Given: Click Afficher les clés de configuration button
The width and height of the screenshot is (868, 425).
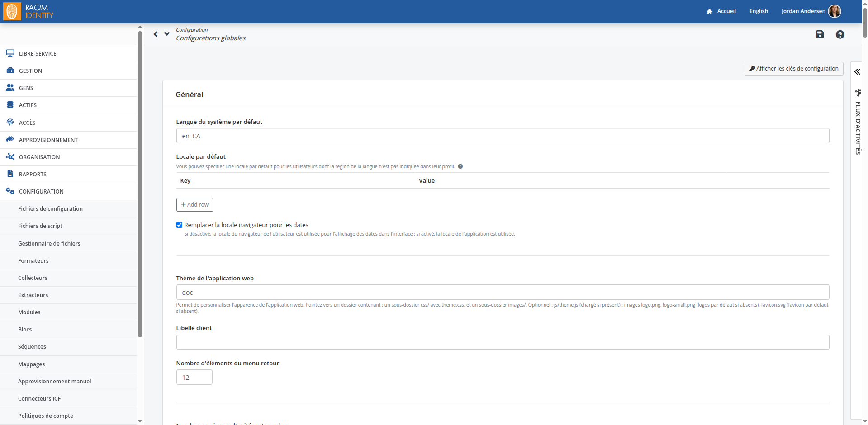Looking at the screenshot, I should [x=794, y=69].
